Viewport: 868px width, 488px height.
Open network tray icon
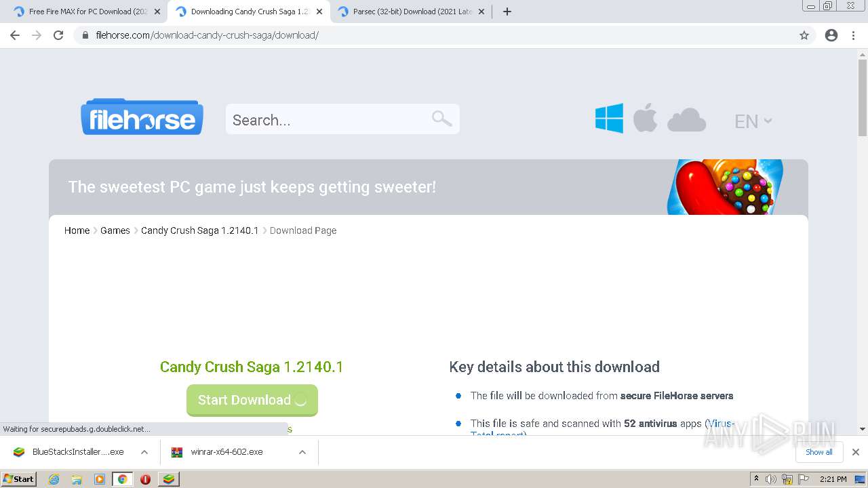tap(787, 479)
